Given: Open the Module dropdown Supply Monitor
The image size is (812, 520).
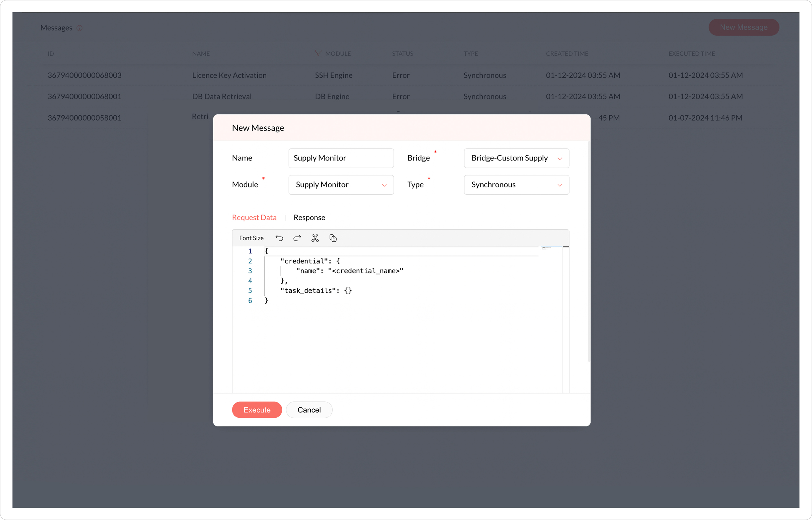Looking at the screenshot, I should (341, 185).
